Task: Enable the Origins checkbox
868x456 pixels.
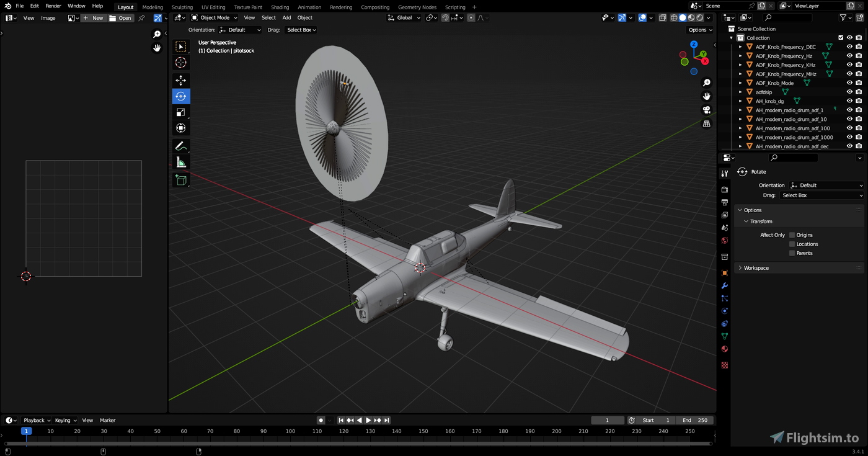Action: 792,235
